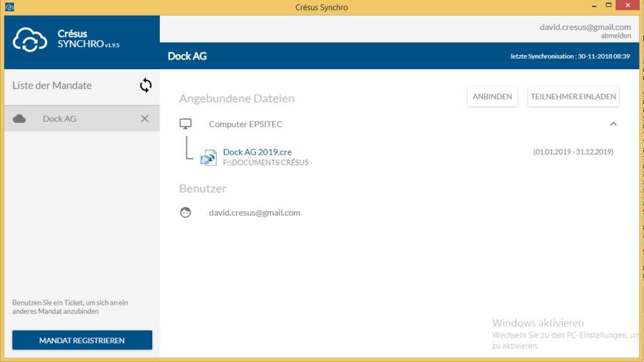The height and width of the screenshot is (362, 644).
Task: Close the Crésus Synchro window
Action: pos(628,5)
